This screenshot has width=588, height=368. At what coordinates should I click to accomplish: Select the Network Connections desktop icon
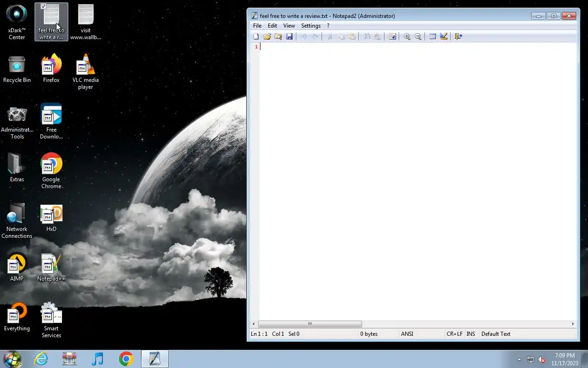(x=17, y=221)
